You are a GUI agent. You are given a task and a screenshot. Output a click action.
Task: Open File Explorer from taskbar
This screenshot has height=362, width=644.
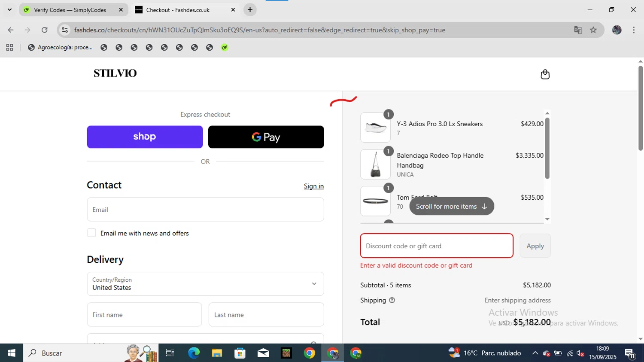pos(217,353)
